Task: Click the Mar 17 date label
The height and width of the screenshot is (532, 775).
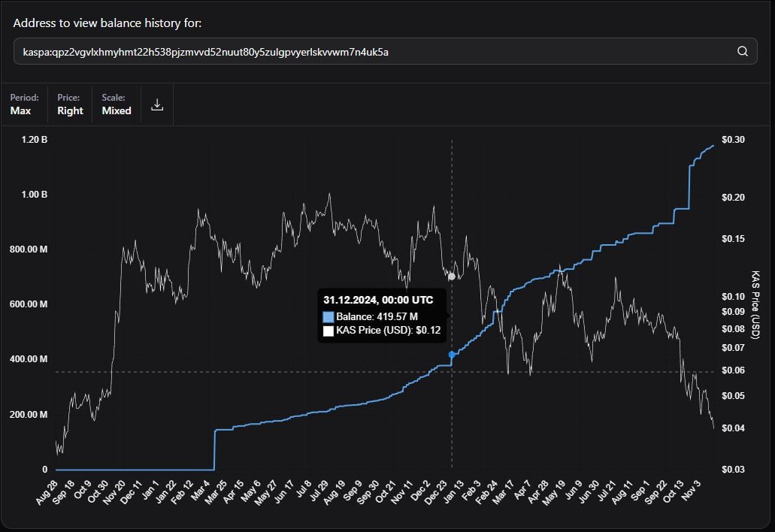Action: [x=503, y=492]
